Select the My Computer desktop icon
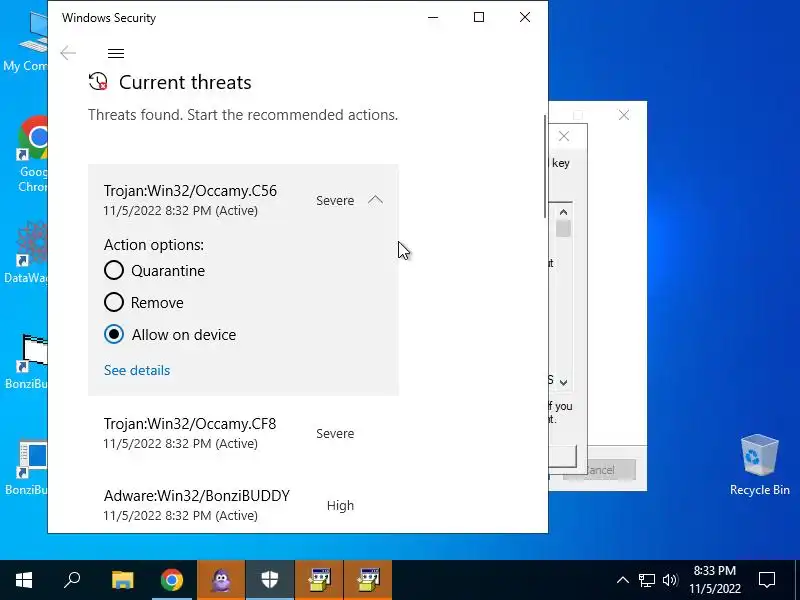Viewport: 800px width, 600px height. 25,41
